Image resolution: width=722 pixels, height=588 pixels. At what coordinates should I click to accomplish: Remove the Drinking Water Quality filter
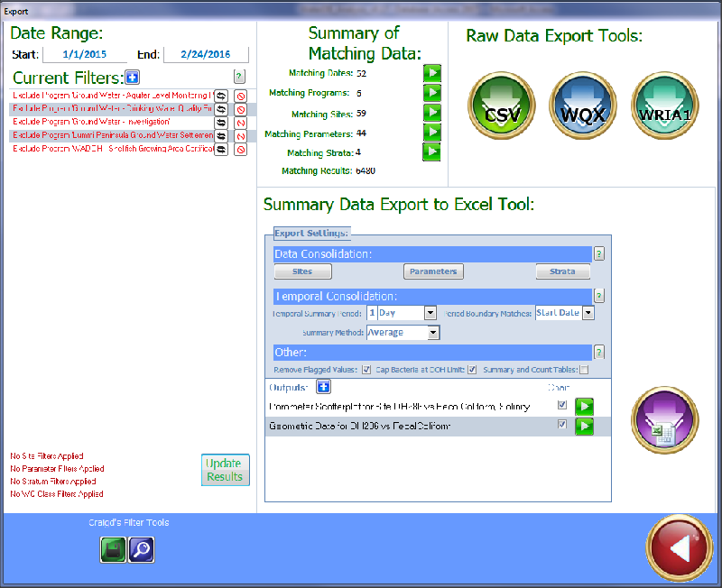[x=240, y=109]
